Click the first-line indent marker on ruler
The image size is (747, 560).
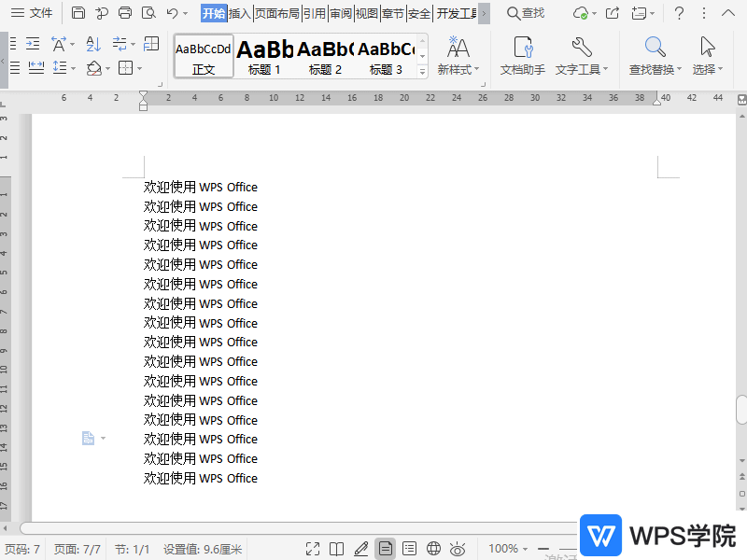point(144,95)
